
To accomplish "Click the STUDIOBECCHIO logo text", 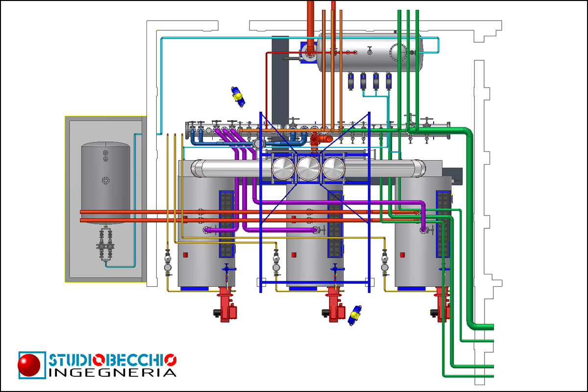I will pyautogui.click(x=112, y=360).
